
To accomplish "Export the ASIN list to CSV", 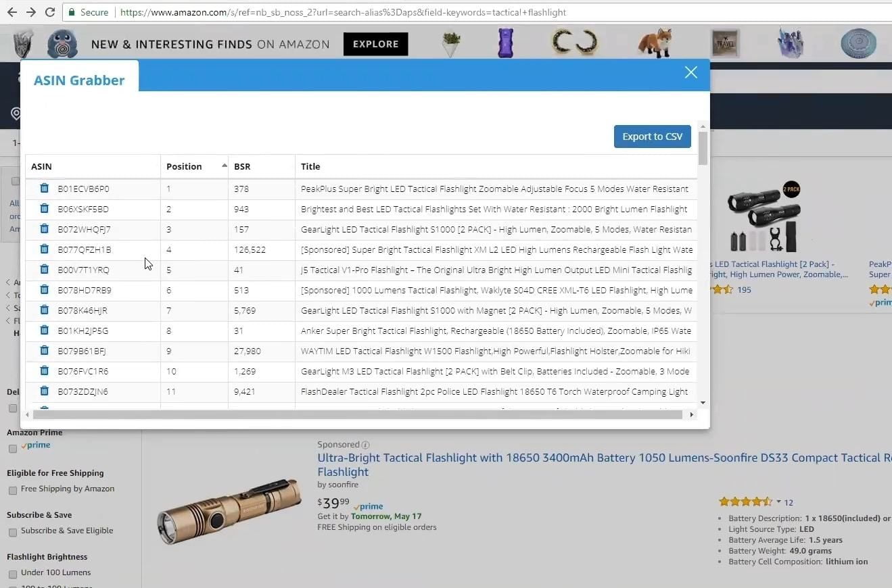I will 652,137.
